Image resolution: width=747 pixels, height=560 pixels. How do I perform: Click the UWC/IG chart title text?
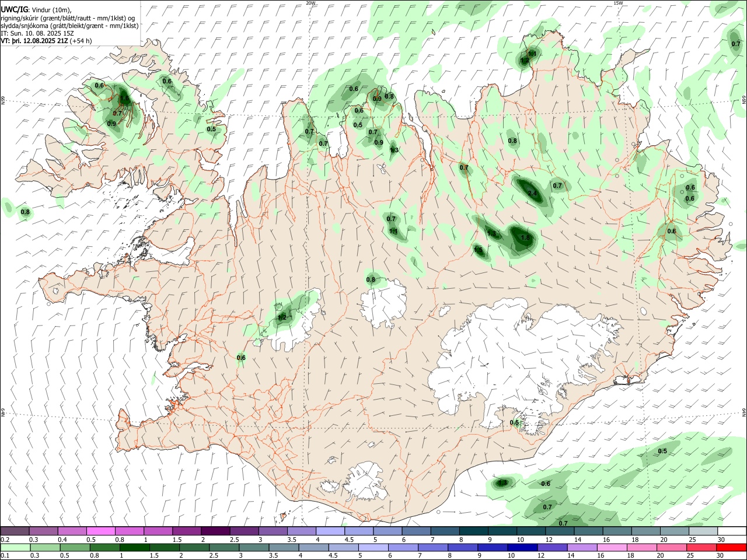14,10
